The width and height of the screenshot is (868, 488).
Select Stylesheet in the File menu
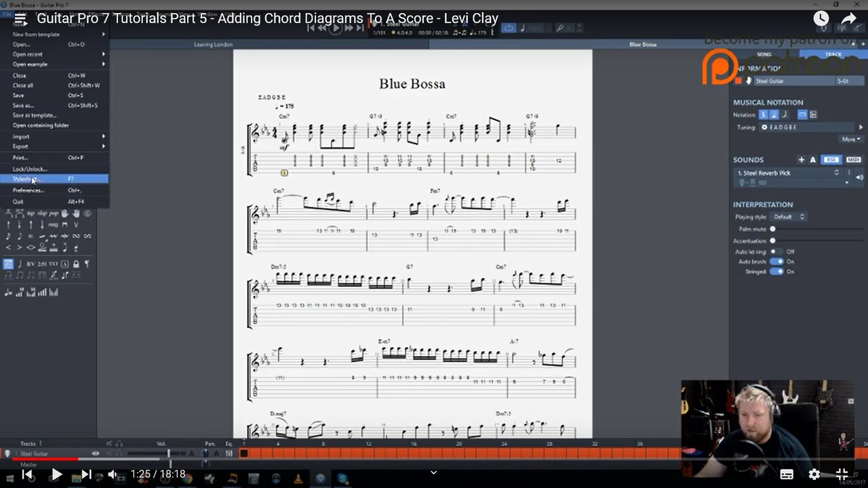click(x=54, y=179)
